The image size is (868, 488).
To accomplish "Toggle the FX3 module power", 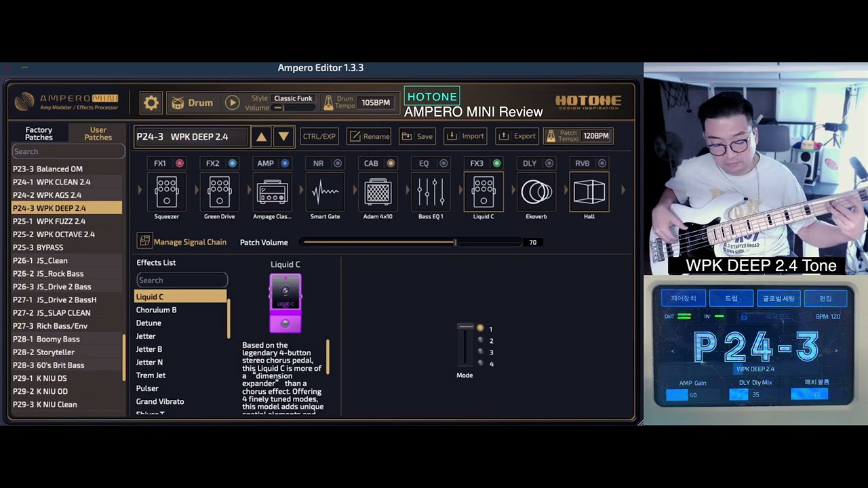I will coord(496,163).
